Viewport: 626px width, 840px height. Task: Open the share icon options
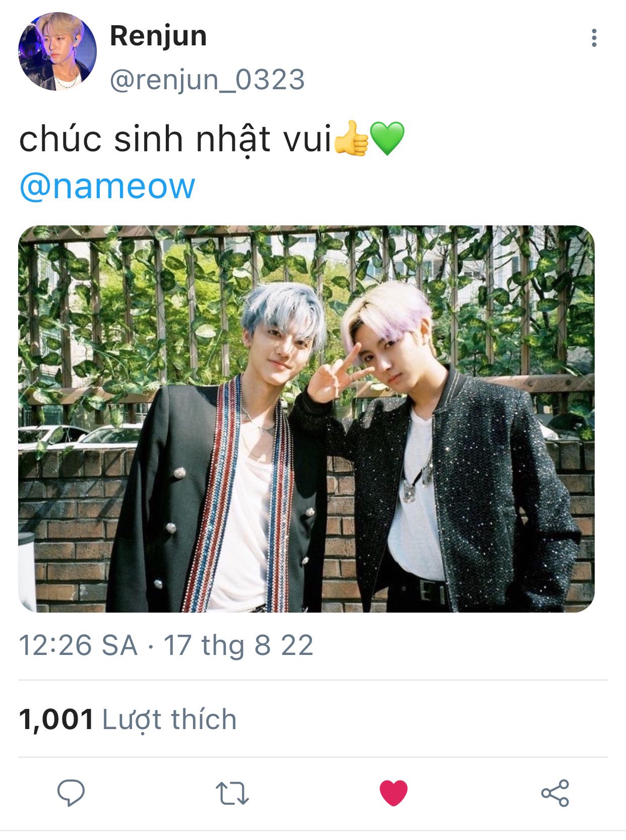[555, 793]
